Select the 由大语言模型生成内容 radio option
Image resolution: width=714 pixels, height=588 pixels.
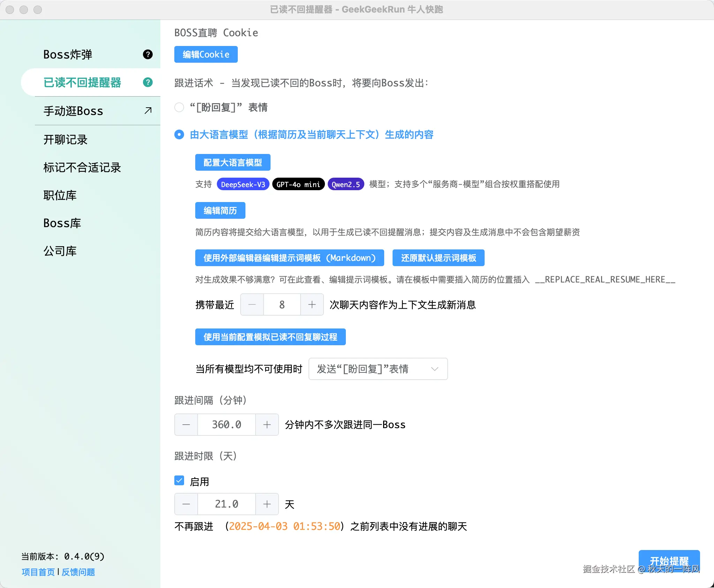click(x=179, y=134)
